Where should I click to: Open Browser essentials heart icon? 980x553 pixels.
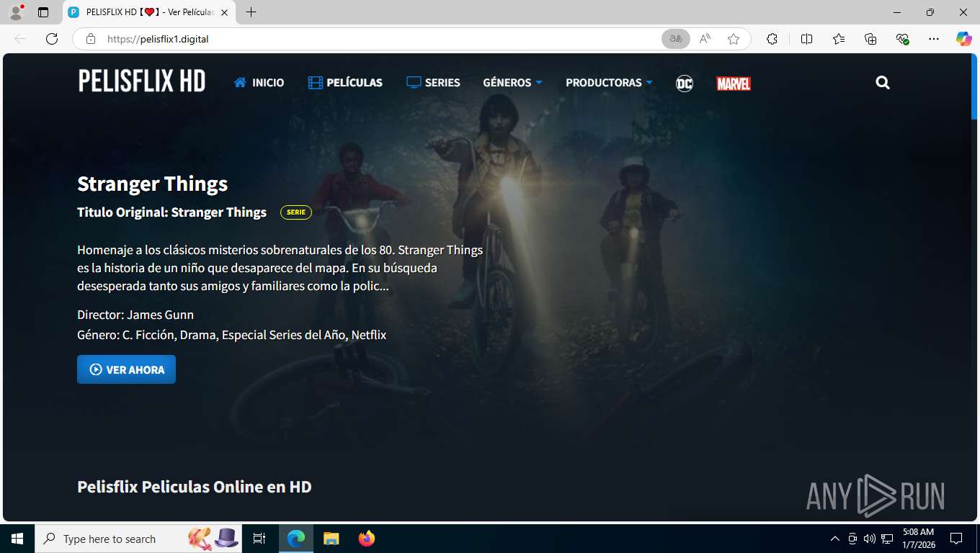point(902,39)
